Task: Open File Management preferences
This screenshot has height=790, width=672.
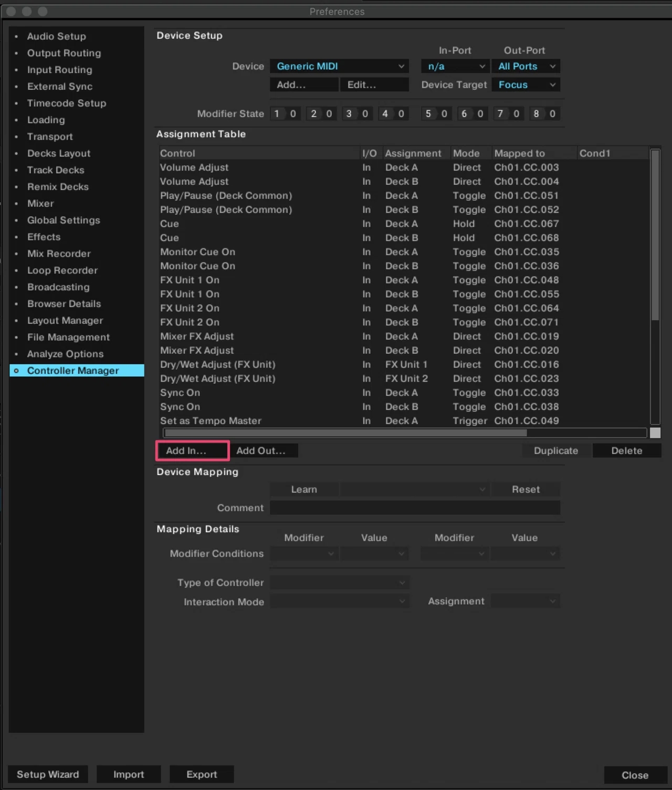Action: click(68, 338)
